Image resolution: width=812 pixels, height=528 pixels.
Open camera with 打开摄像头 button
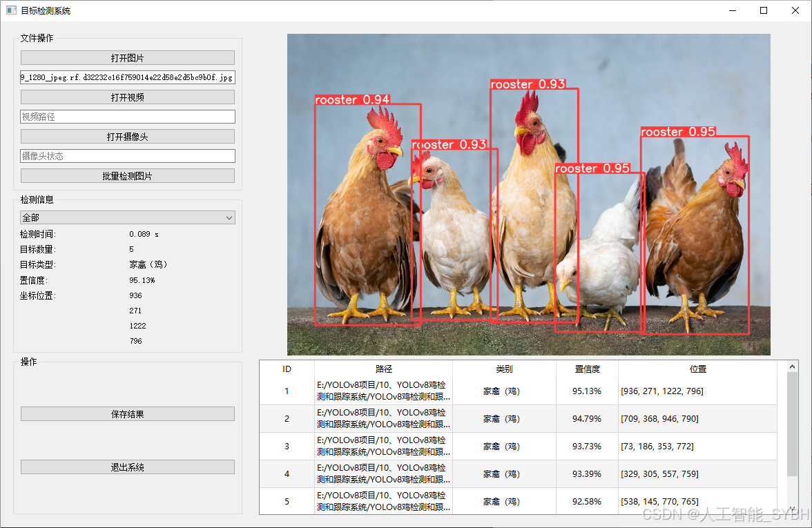[x=127, y=136]
